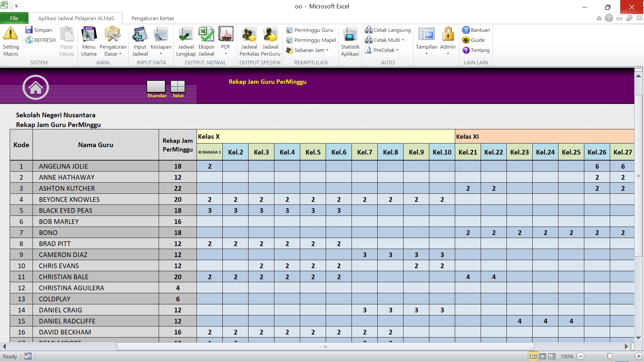Click the Cetak Langsung print button

[388, 30]
